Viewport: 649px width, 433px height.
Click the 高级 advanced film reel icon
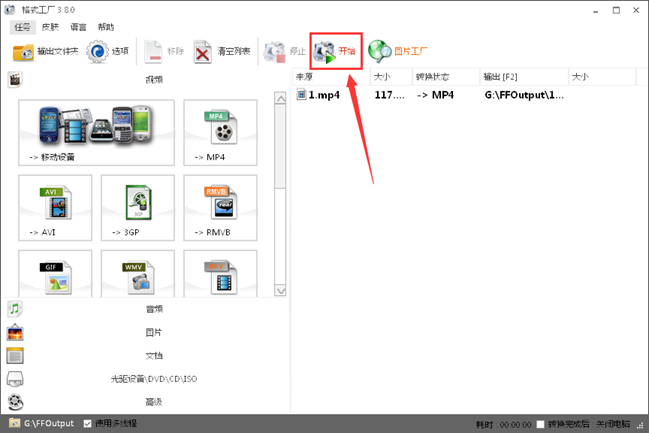point(15,402)
